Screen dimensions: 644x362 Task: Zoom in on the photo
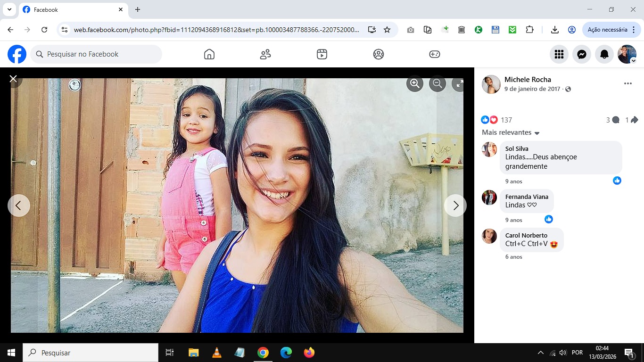pyautogui.click(x=415, y=83)
